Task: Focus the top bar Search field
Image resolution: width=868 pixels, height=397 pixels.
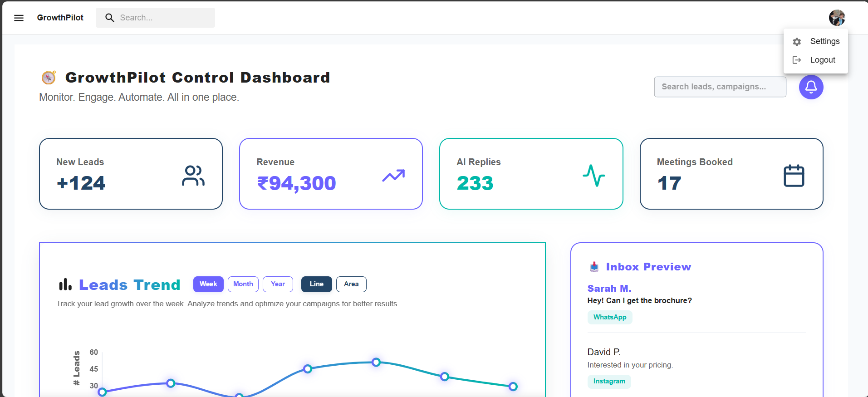Action: [155, 18]
